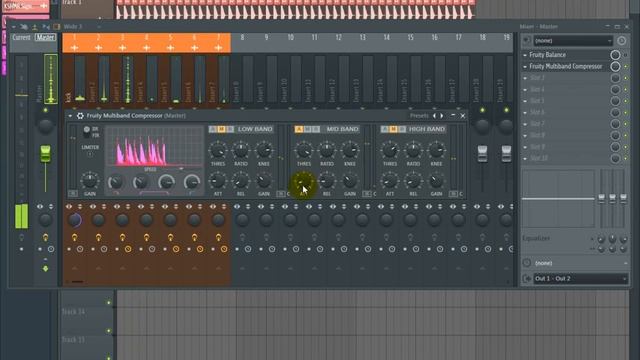This screenshot has width=640, height=360.
Task: Adjust the Master track pan knob
Action: pyautogui.click(x=45, y=126)
